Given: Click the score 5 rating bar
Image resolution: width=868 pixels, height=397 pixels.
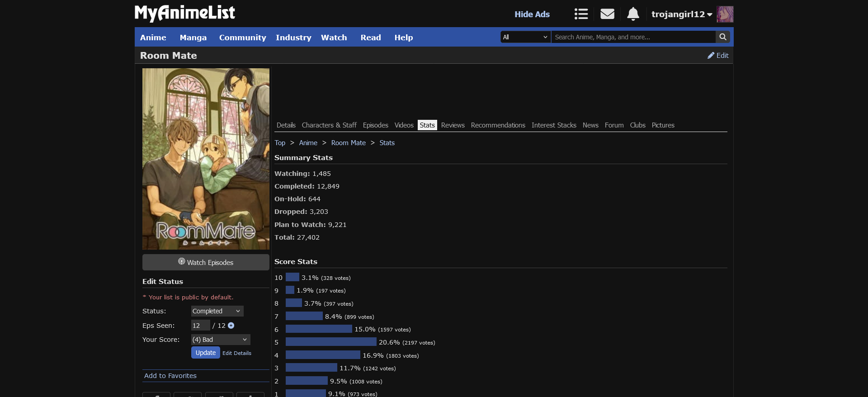Looking at the screenshot, I should point(331,342).
